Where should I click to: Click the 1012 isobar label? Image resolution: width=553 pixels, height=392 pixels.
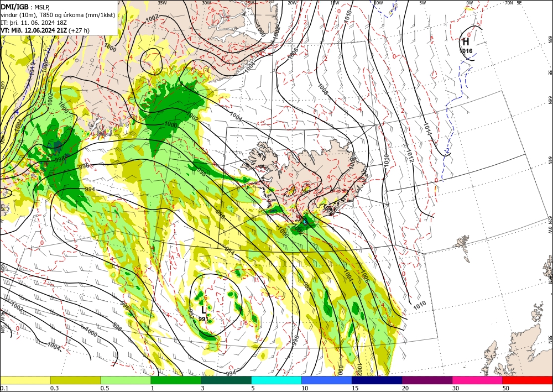[409, 156]
